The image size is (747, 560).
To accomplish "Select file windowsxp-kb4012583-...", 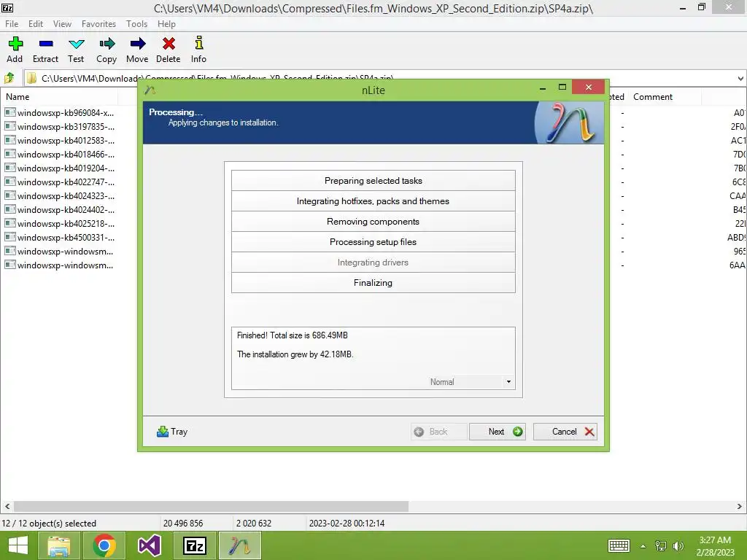I will pos(66,141).
